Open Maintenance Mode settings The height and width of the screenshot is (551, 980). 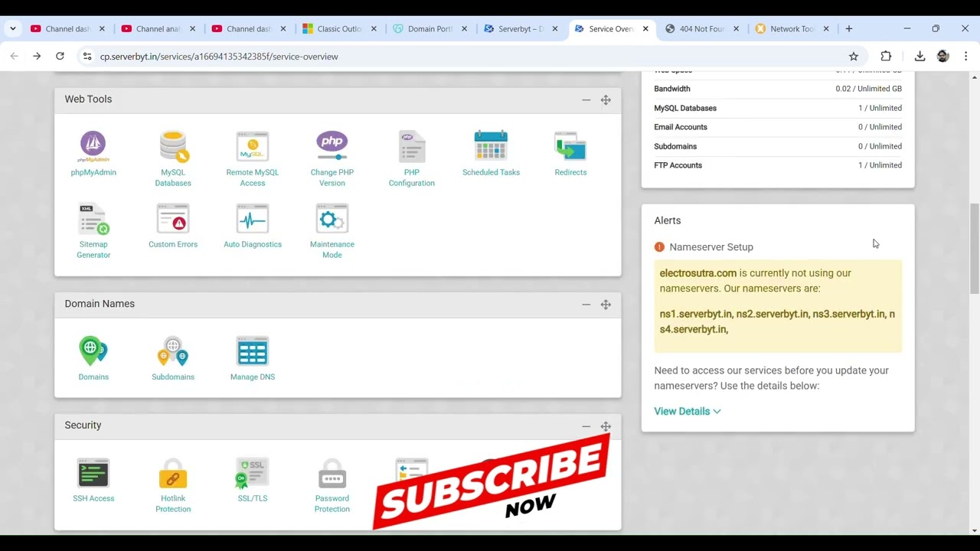click(x=332, y=231)
